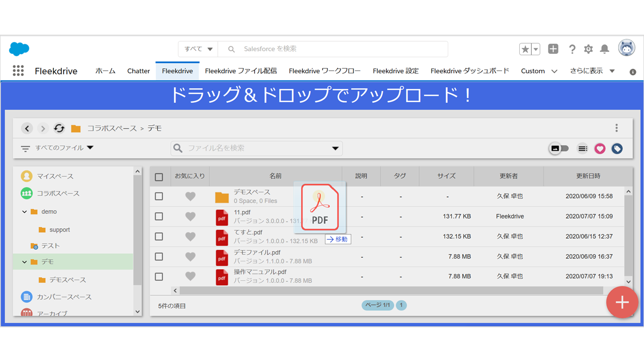Expand the さらに表示 menu
644x362 pixels.
[x=592, y=71]
